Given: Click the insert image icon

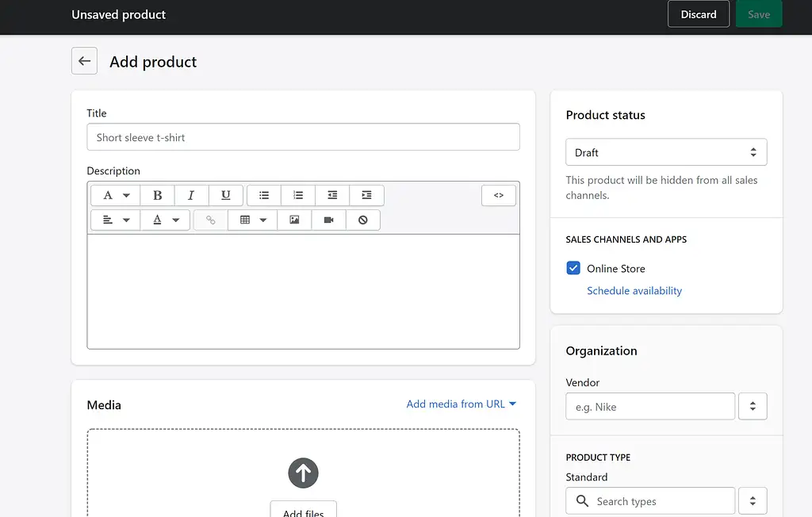Looking at the screenshot, I should click(294, 220).
